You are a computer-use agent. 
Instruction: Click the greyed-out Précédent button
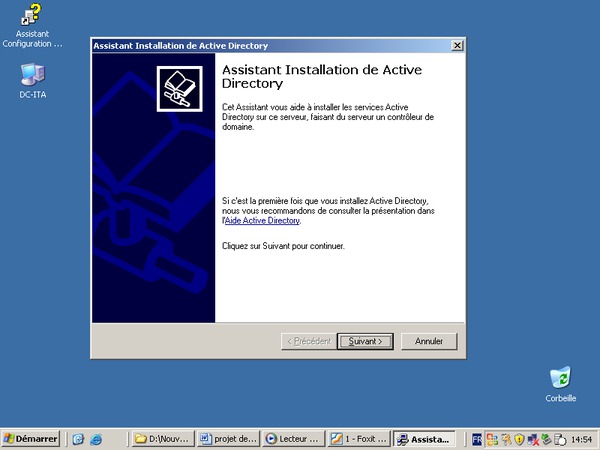(x=309, y=341)
